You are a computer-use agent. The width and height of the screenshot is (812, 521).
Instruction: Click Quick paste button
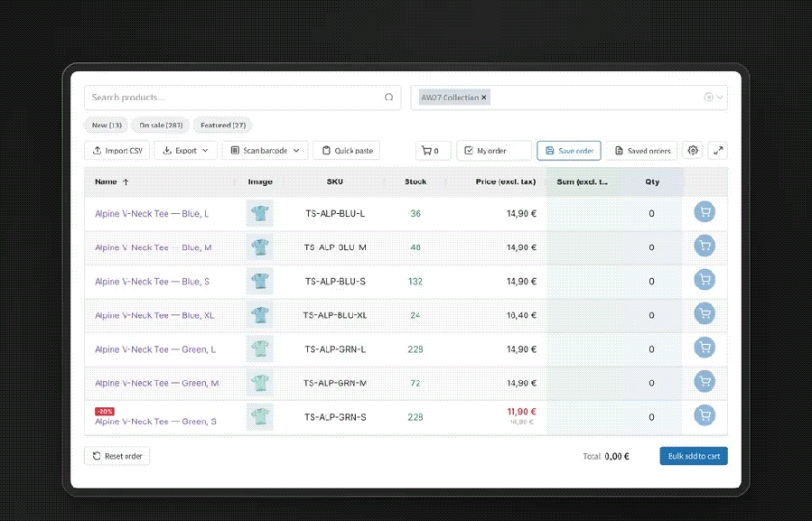pyautogui.click(x=347, y=151)
